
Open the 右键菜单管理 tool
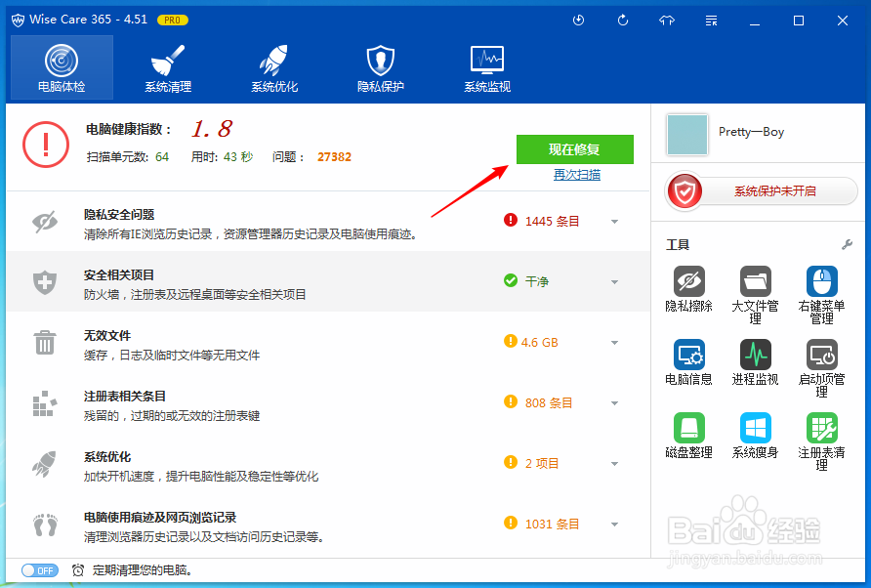pyautogui.click(x=821, y=295)
